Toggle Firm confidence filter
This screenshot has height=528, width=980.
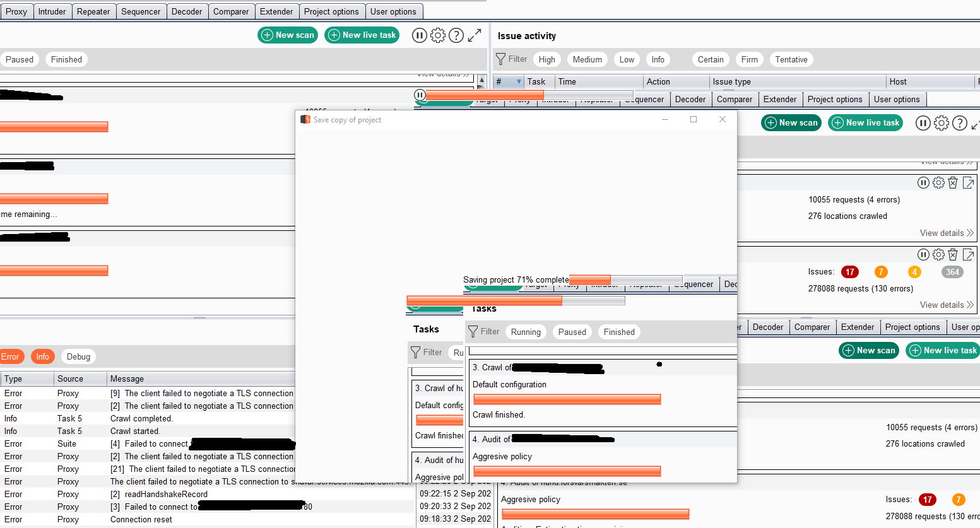pyautogui.click(x=750, y=59)
